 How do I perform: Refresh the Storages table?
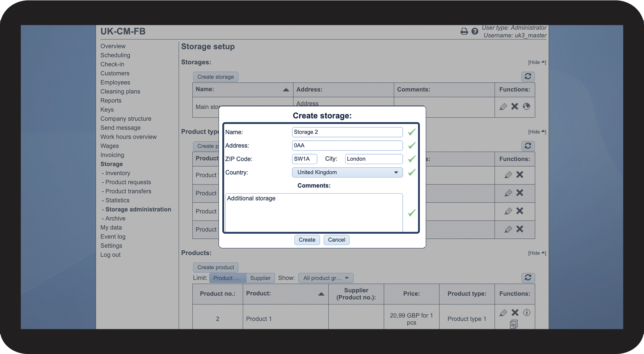pos(528,77)
